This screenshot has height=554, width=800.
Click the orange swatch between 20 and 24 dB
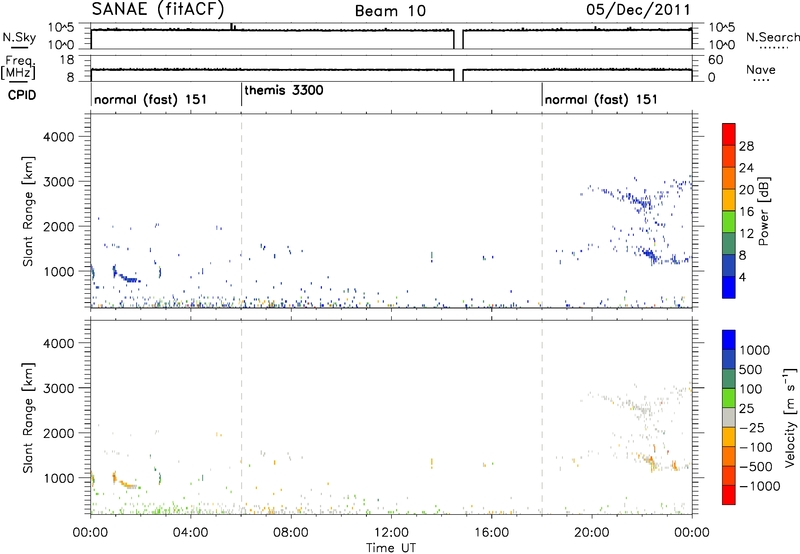(x=729, y=178)
